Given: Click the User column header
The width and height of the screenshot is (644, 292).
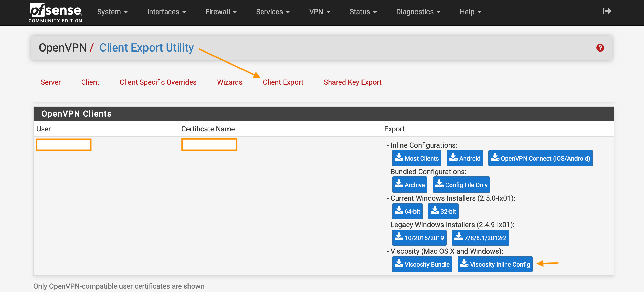Looking at the screenshot, I should click(44, 129).
